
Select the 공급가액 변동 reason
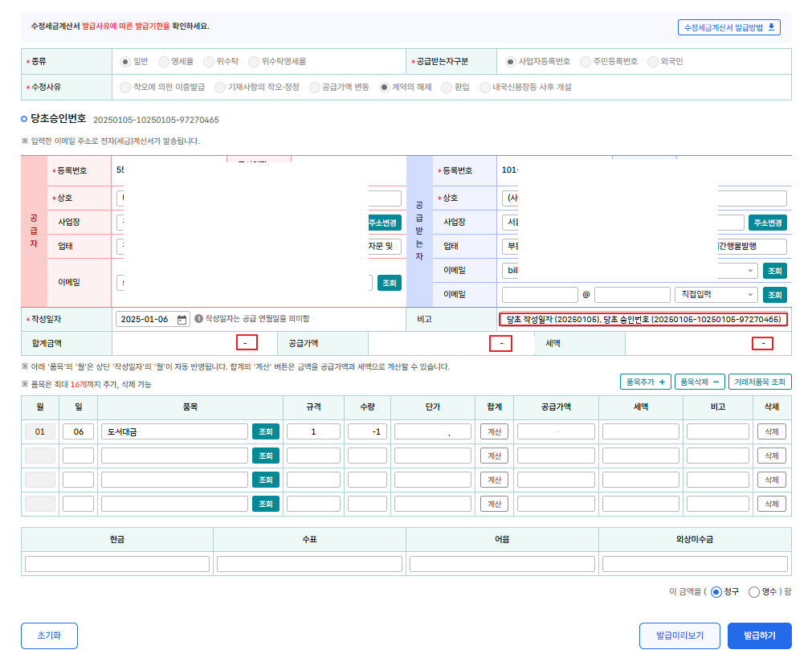pyautogui.click(x=314, y=88)
